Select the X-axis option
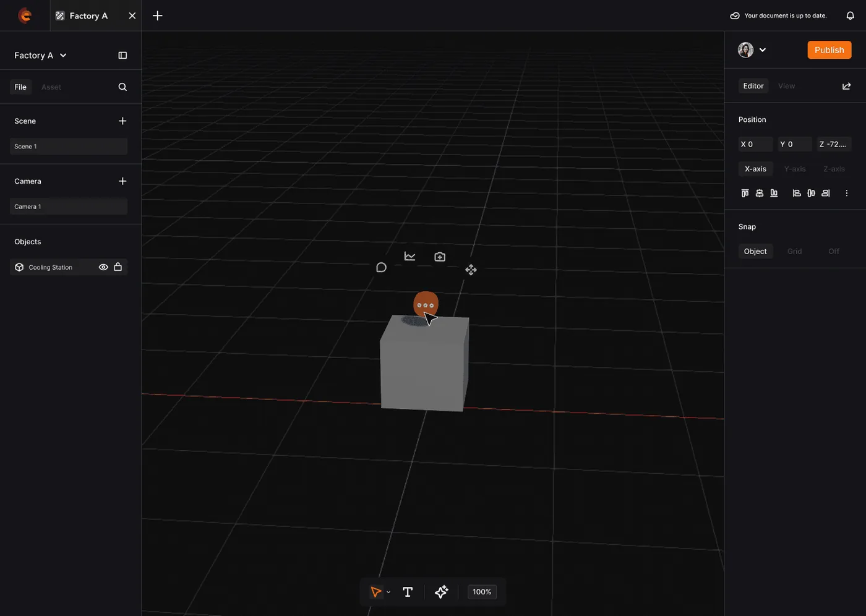 pyautogui.click(x=755, y=169)
